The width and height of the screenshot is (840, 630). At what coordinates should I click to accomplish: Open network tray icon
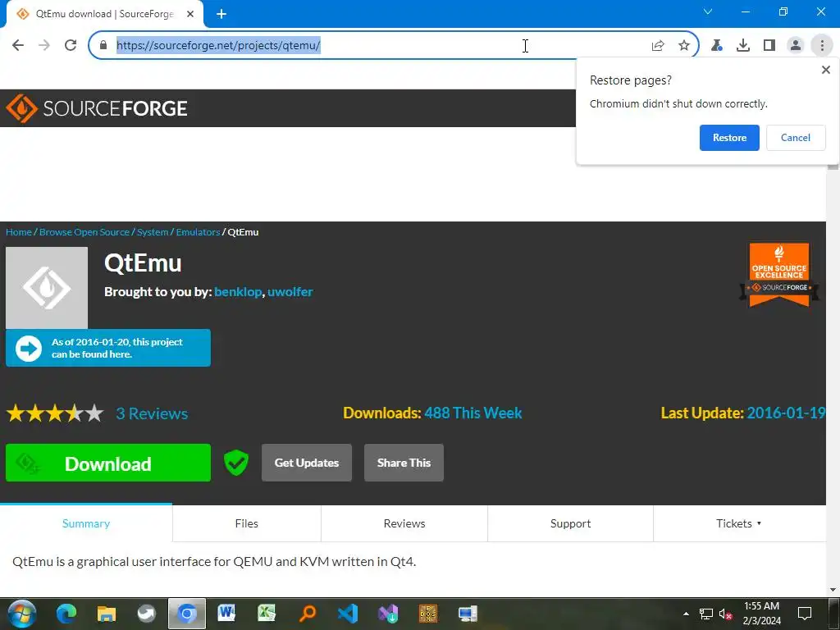(706, 614)
